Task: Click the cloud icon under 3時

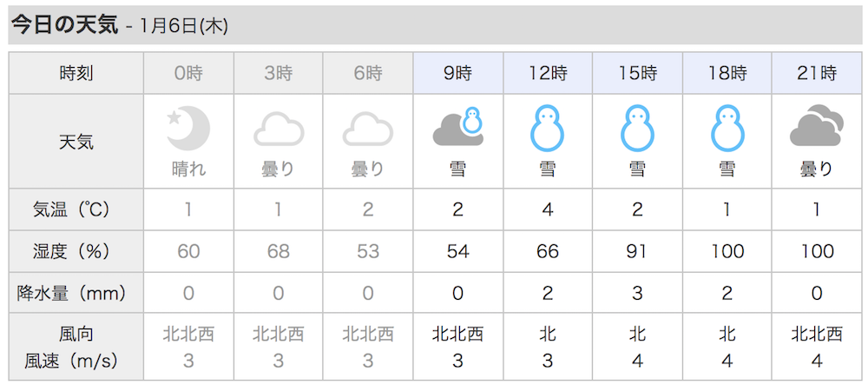Action: click(x=279, y=129)
